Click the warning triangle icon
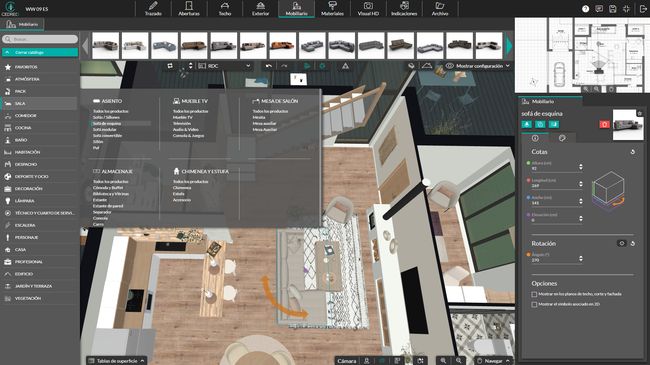The image size is (650, 365). click(345, 66)
